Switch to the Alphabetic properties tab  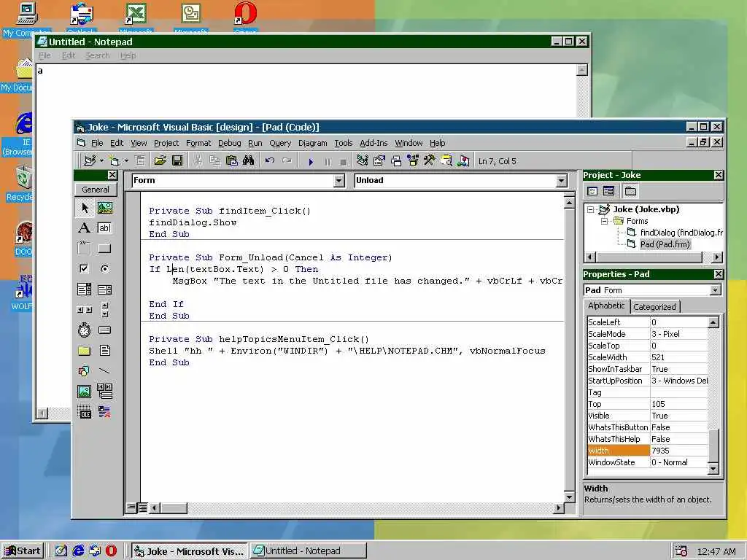click(x=606, y=306)
